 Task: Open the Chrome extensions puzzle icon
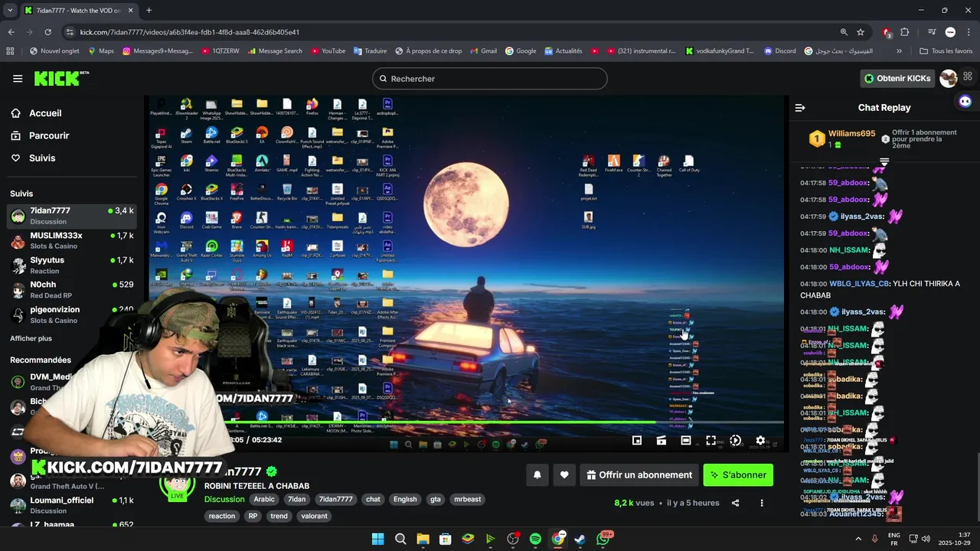click(905, 32)
